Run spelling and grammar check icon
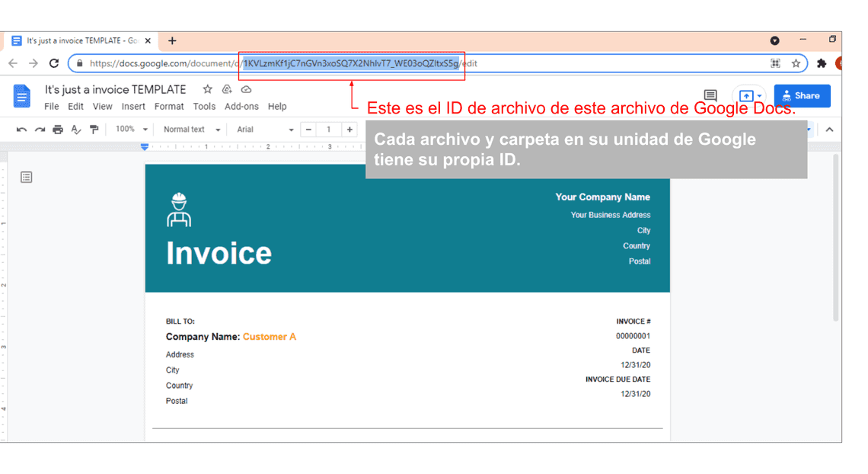 point(76,130)
